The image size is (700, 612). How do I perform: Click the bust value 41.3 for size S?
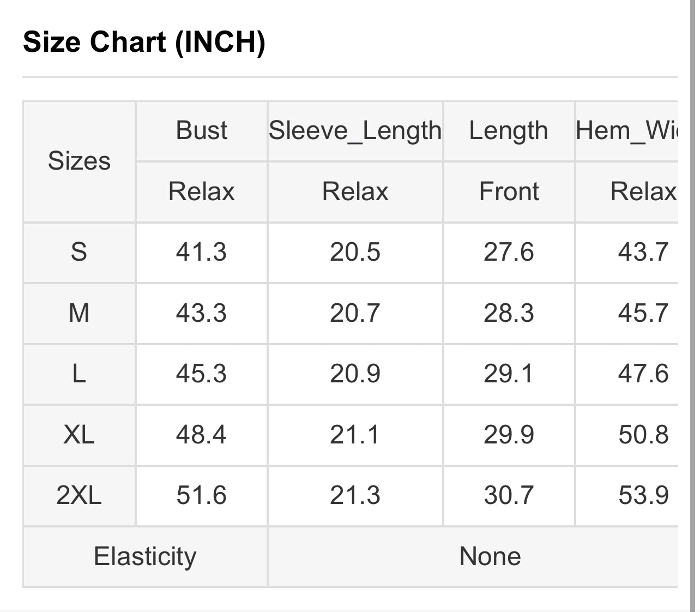(x=202, y=253)
